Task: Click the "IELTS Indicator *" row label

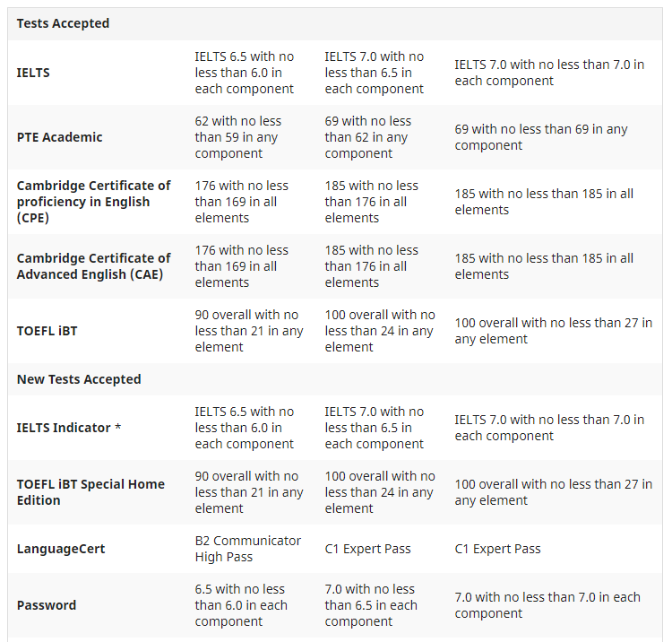Action: point(68,428)
